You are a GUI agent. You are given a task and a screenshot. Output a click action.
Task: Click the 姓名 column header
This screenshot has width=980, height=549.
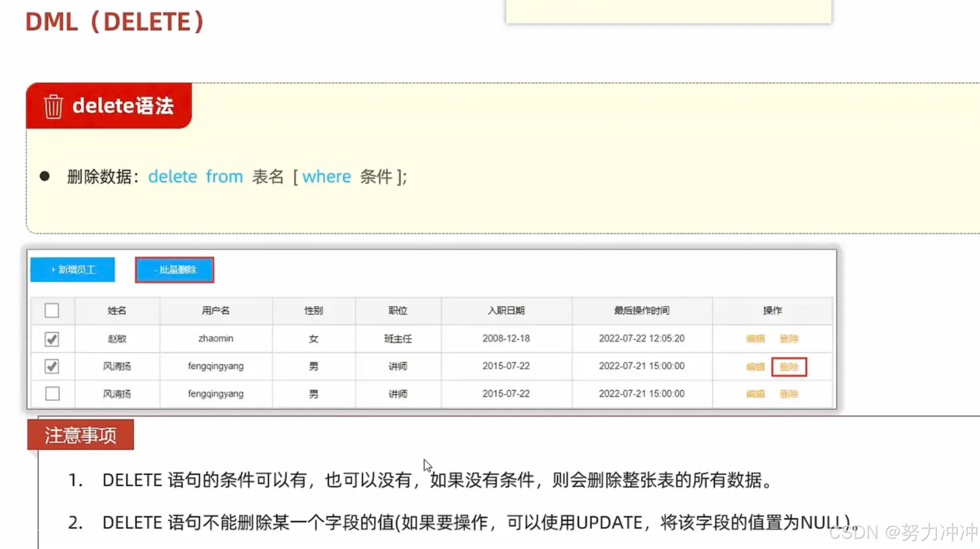(117, 310)
